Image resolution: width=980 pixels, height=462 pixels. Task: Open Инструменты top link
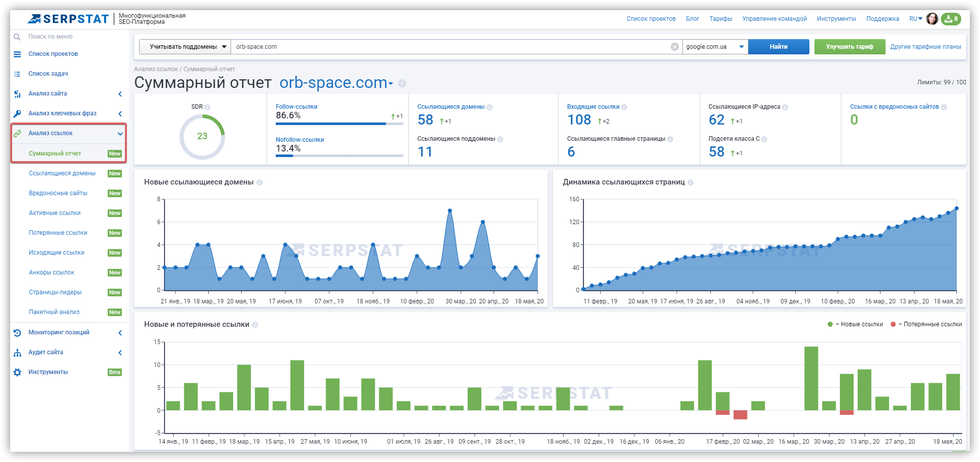[x=836, y=19]
